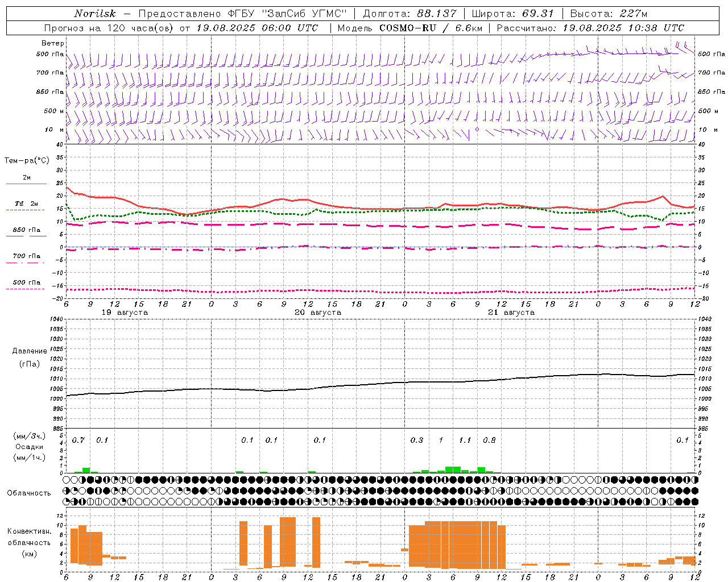This screenshot has width=728, height=582.
Task: Click the "20 августа" date label
Action: 318,313
